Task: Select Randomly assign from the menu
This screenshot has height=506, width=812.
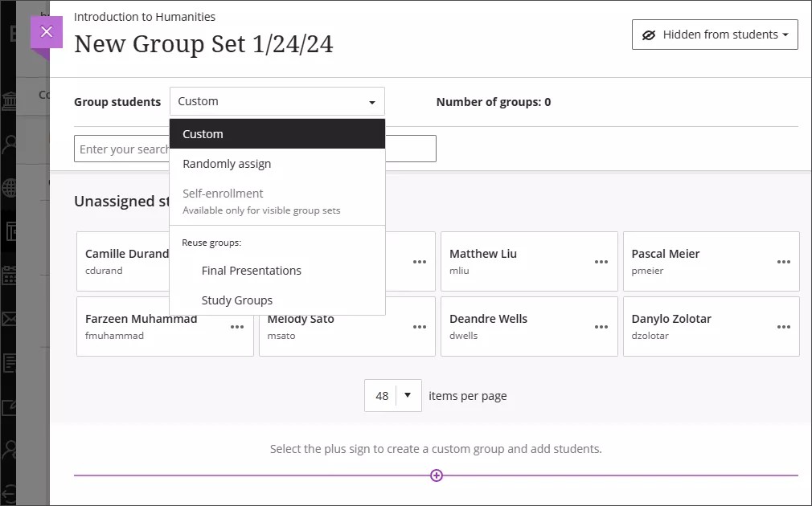Action: 227,163
